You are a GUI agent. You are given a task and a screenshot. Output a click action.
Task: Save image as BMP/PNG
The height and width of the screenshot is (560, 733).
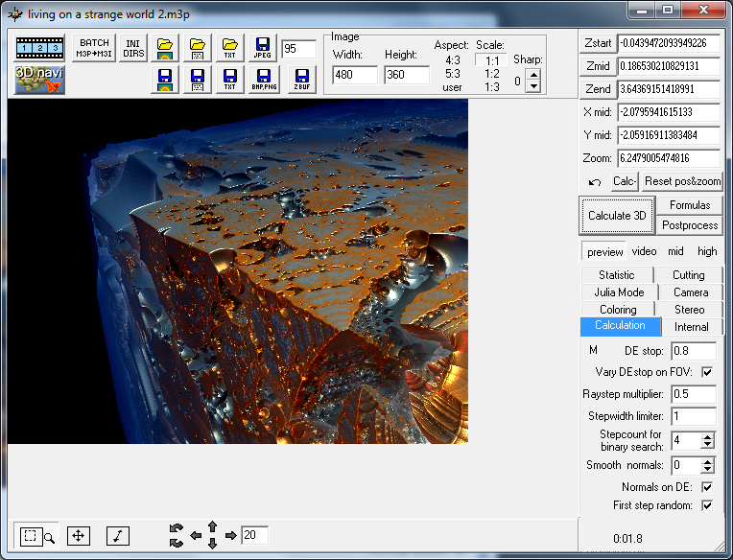point(262,80)
